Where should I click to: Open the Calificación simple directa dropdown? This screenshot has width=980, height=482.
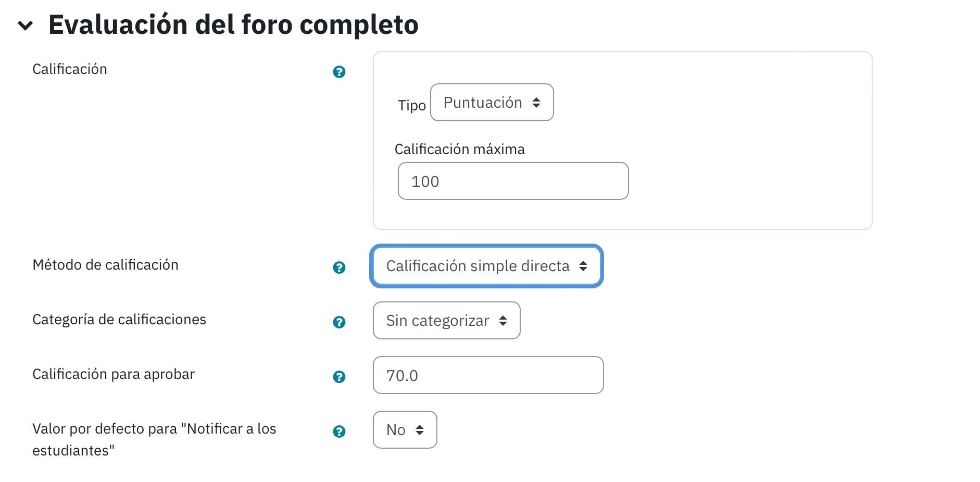pyautogui.click(x=487, y=266)
